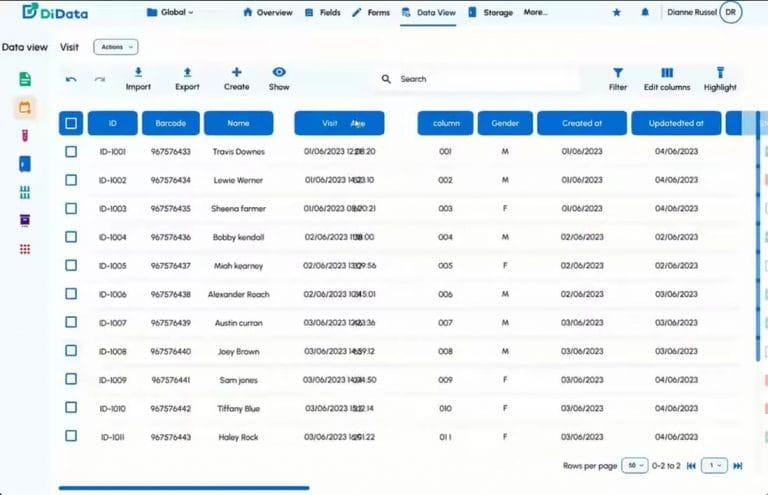Viewport: 768px width, 495px height.
Task: Open the notifications bell
Action: click(x=644, y=13)
